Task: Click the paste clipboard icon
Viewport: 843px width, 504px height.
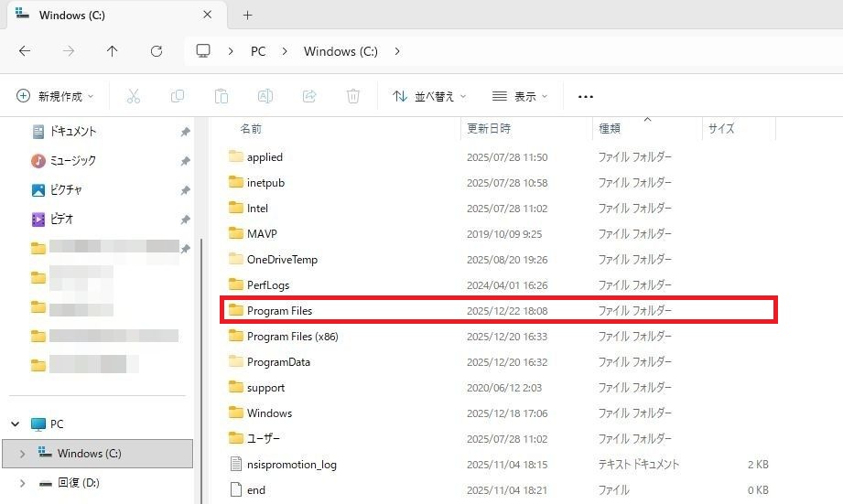Action: [x=221, y=96]
